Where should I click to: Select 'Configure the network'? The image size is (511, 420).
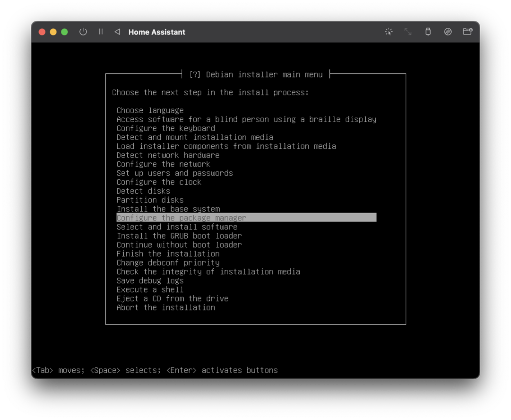coord(163,164)
